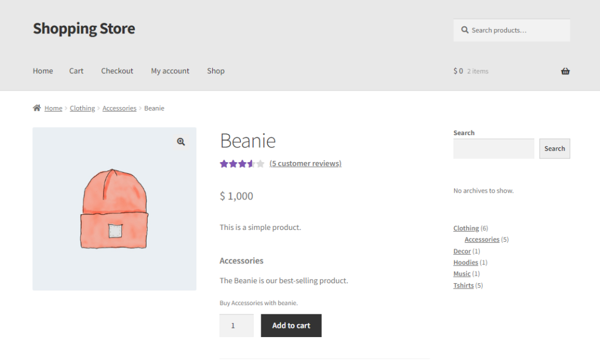Click Beanie text in breadcrumb

coord(154,108)
